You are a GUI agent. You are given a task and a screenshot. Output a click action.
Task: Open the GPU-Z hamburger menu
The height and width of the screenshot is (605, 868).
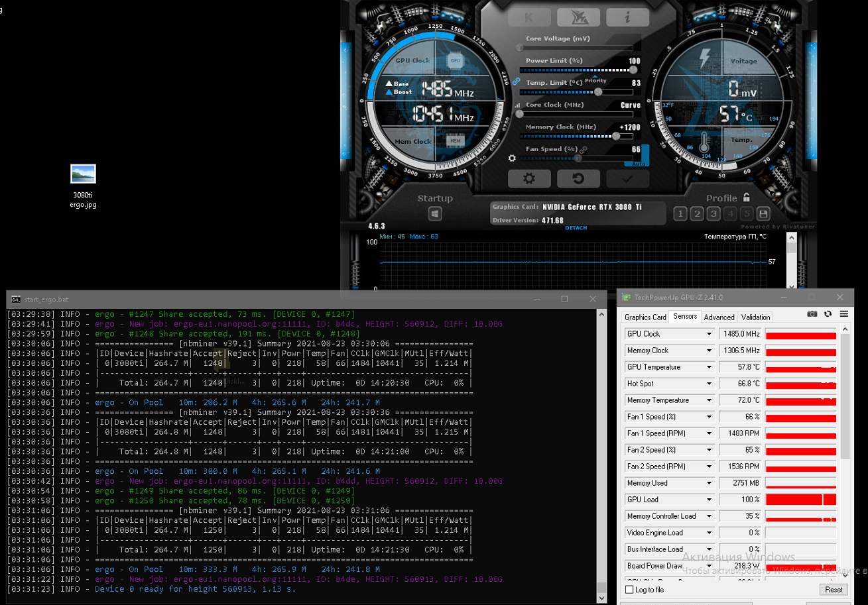tap(843, 314)
